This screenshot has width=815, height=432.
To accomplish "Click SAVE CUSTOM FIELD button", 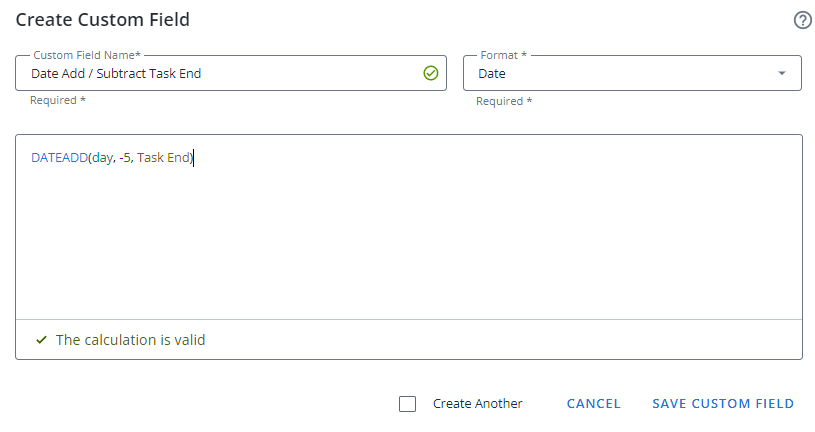I will pyautogui.click(x=723, y=404).
